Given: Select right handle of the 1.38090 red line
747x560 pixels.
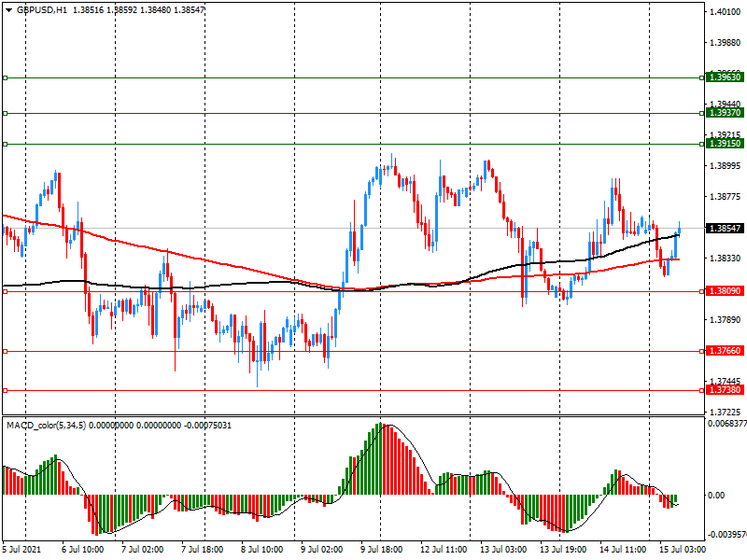Looking at the screenshot, I should 702,291.
